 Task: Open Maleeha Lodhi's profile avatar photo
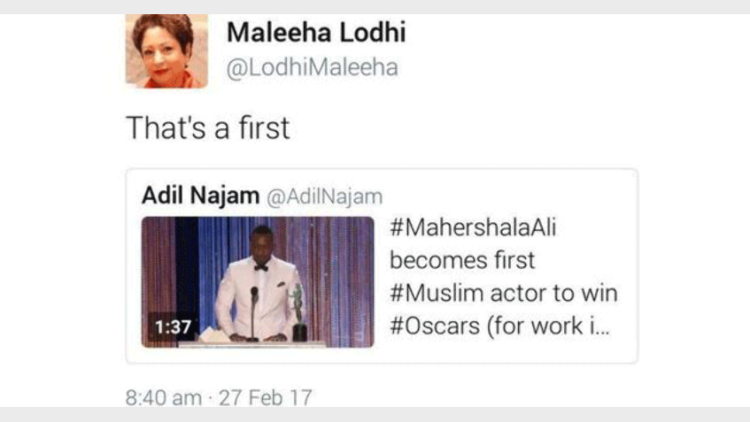click(166, 50)
